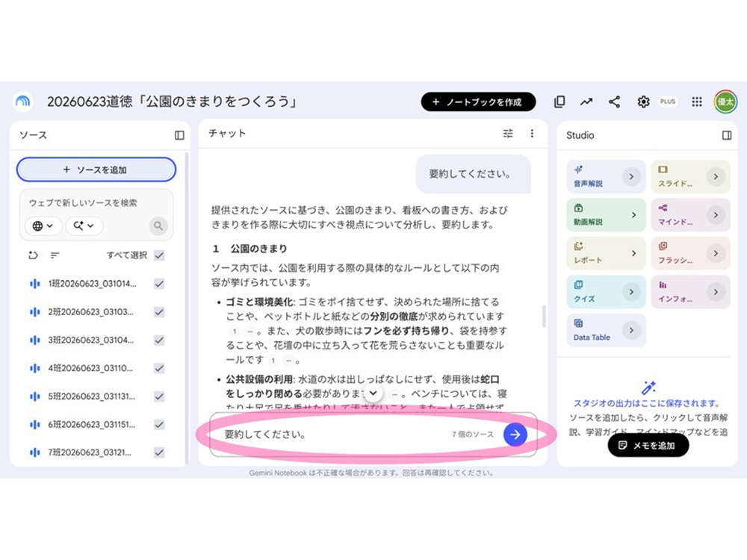Toggle the すべて選択 checkbox
The height and width of the screenshot is (560, 747).
pyautogui.click(x=160, y=255)
